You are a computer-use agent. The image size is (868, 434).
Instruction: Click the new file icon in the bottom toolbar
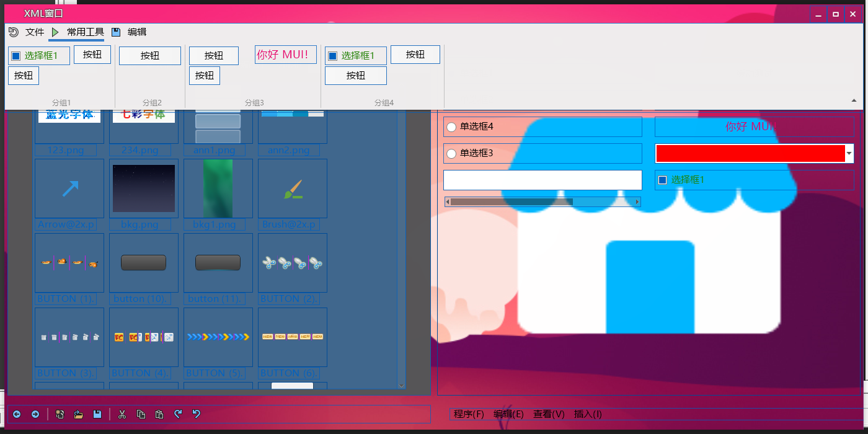point(60,414)
